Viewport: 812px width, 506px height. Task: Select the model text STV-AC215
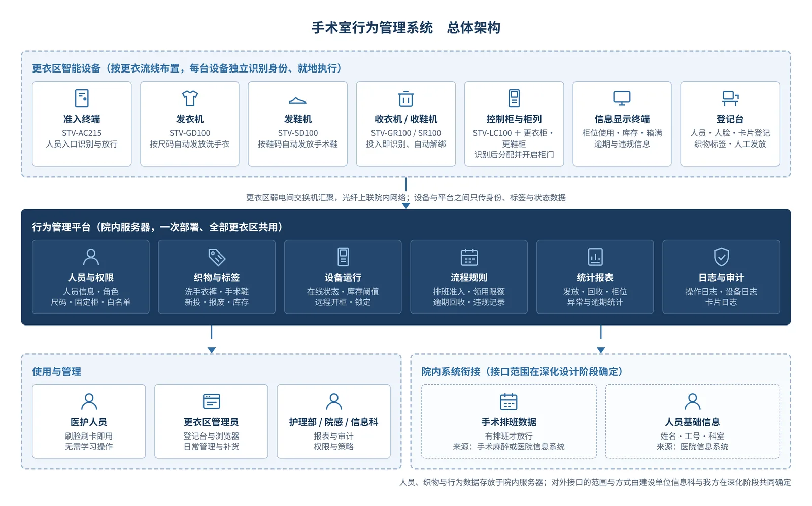(82, 133)
